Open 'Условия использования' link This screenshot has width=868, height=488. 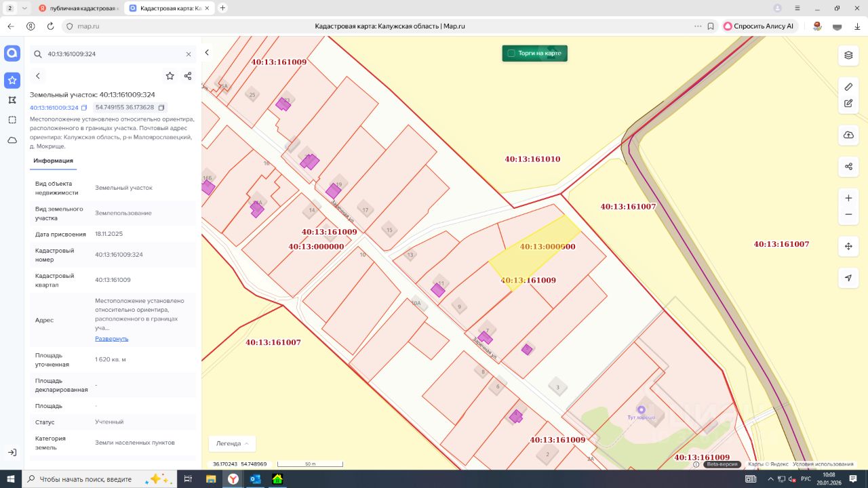tap(823, 464)
